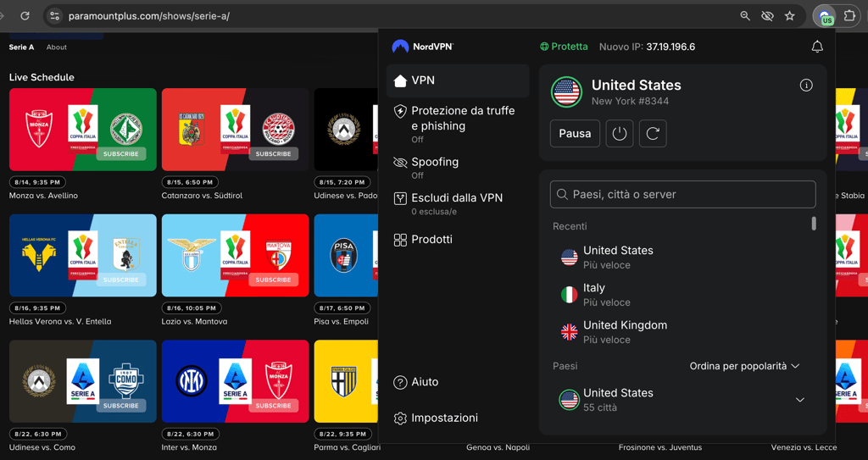
Task: Click the Lazio vs. Mantova title text
Action: click(194, 322)
